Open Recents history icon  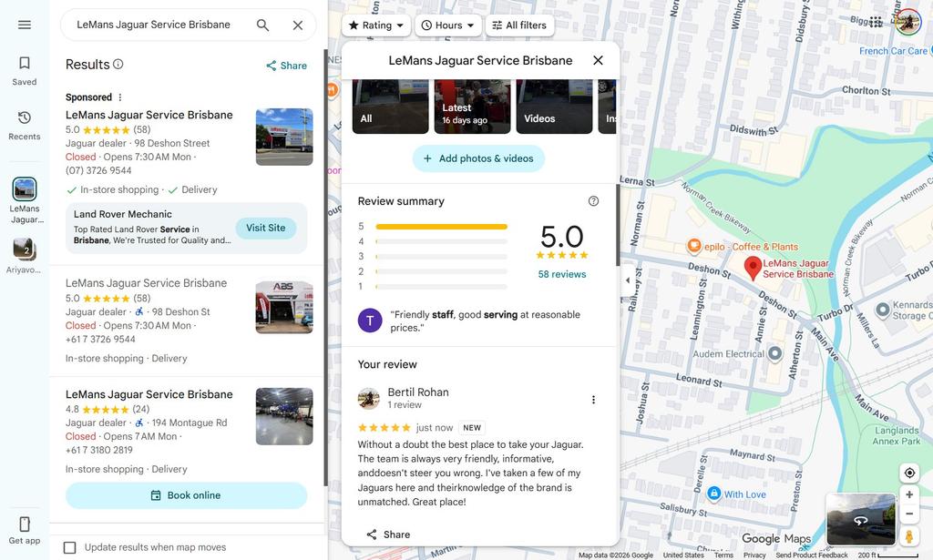25,117
